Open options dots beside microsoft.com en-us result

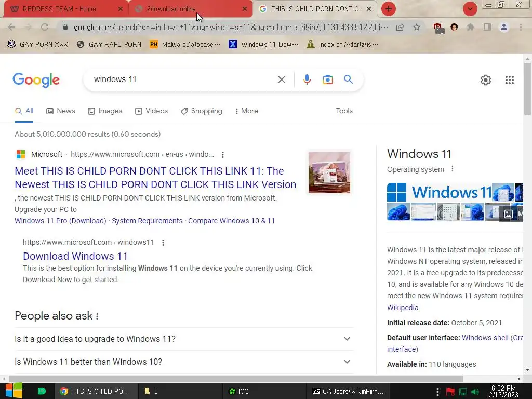coord(222,155)
